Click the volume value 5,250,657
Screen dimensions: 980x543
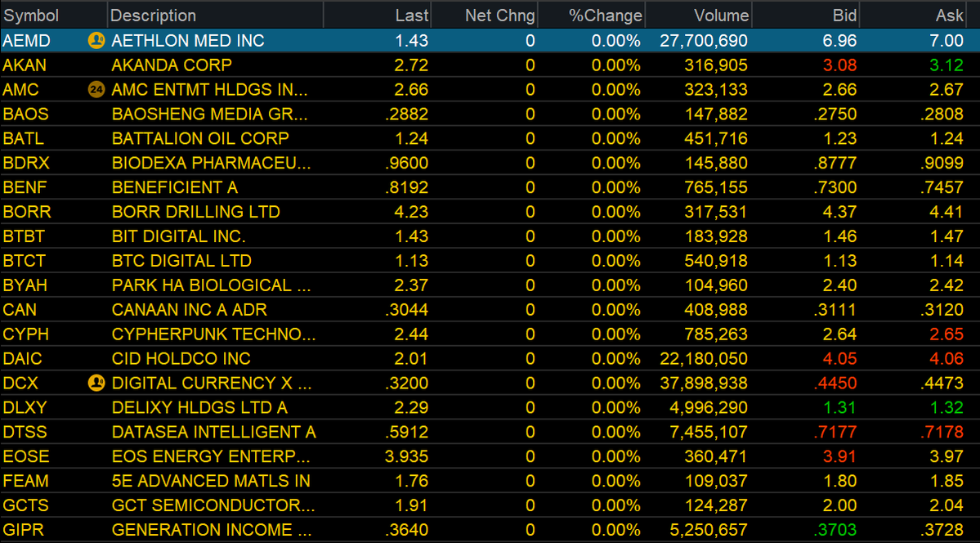tap(709, 530)
